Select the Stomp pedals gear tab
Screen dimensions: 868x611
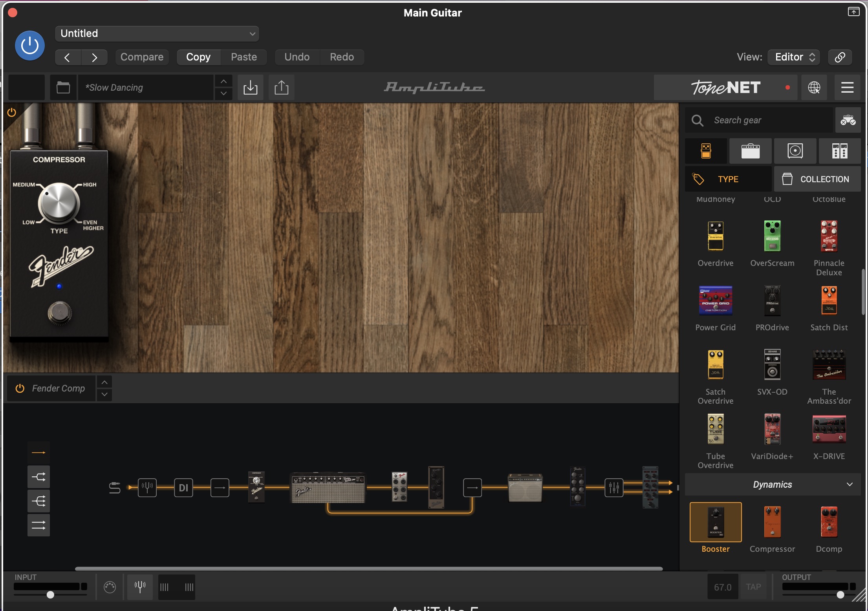pyautogui.click(x=706, y=151)
